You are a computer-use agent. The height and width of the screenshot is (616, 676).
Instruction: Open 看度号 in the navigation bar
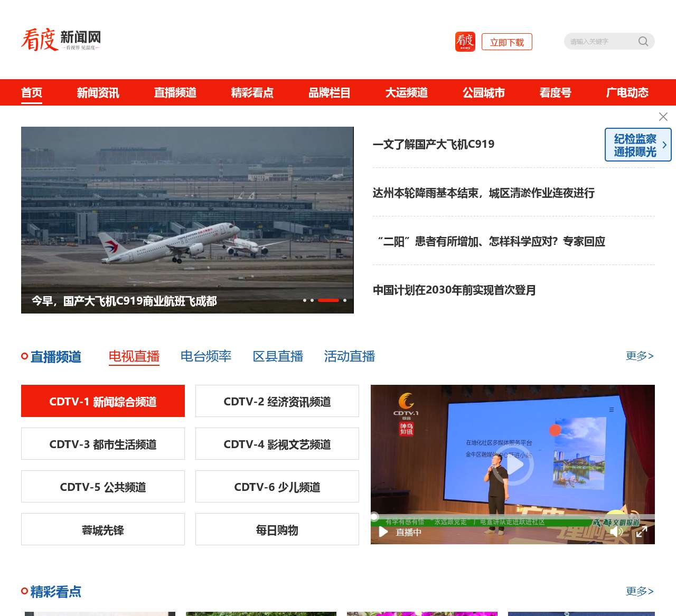[x=556, y=93]
